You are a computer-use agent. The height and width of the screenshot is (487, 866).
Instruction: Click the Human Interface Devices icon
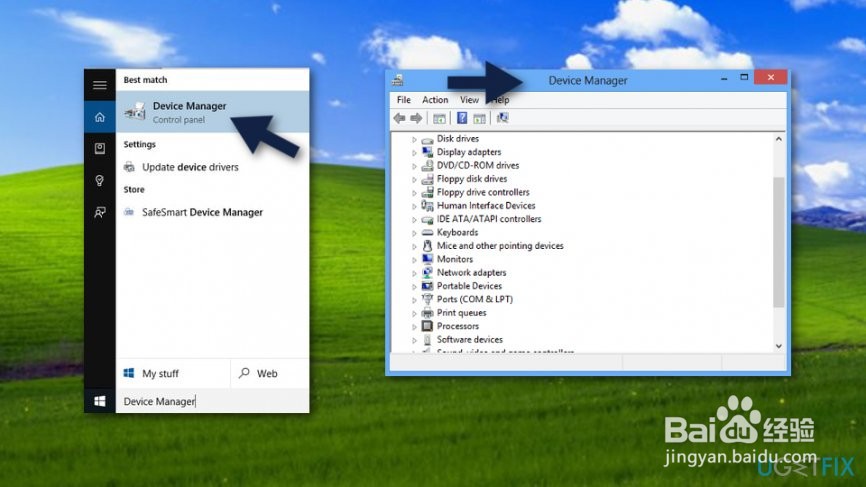click(x=427, y=205)
